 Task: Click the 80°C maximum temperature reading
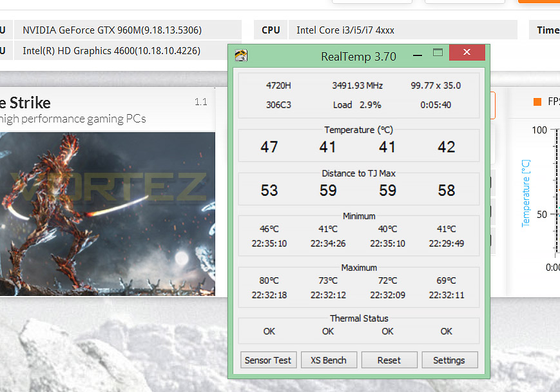pyautogui.click(x=269, y=280)
